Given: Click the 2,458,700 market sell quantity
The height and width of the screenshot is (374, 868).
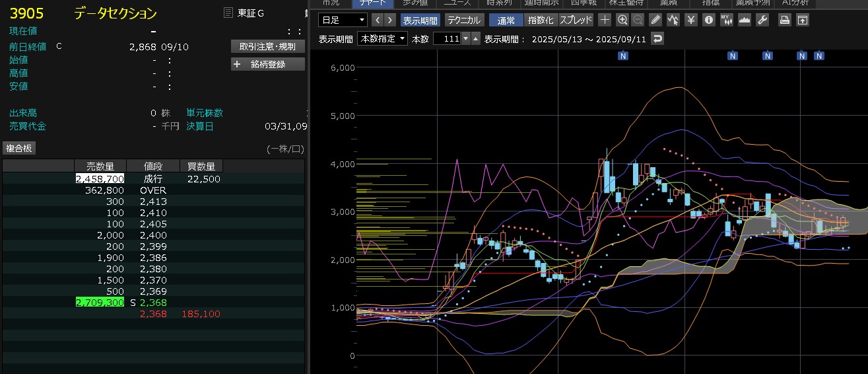Looking at the screenshot, I should pos(100,178).
